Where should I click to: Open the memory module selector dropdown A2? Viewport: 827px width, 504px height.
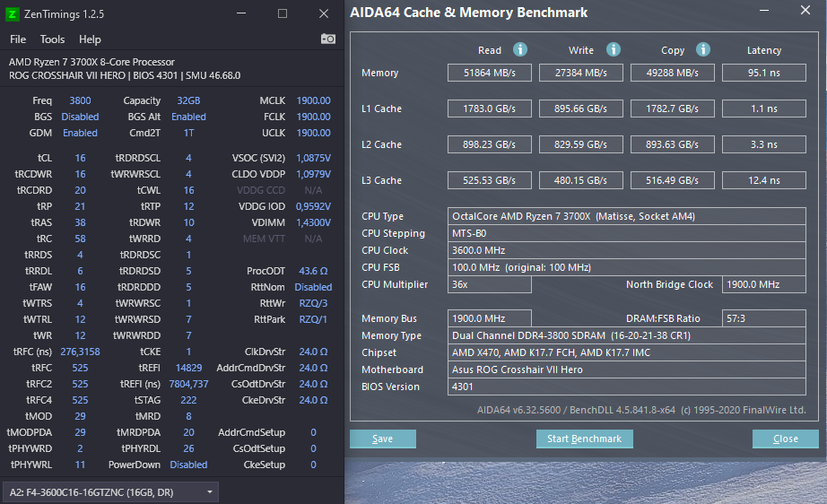pyautogui.click(x=110, y=492)
